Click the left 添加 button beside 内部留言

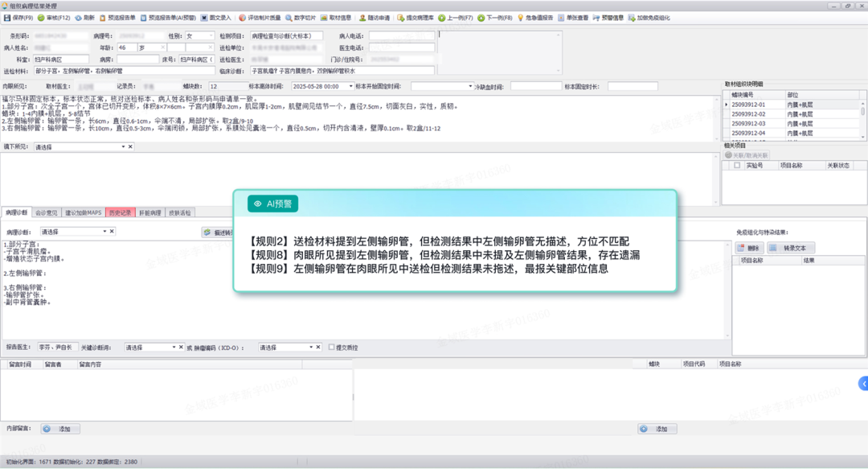60,429
